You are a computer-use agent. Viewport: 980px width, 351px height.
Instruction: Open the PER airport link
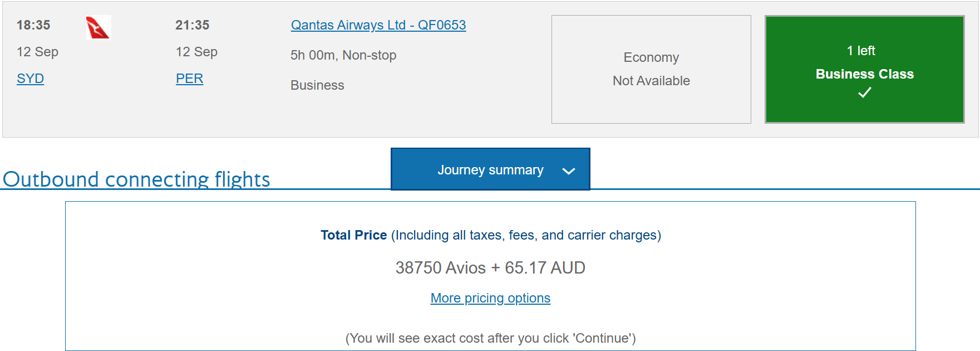coord(189,79)
